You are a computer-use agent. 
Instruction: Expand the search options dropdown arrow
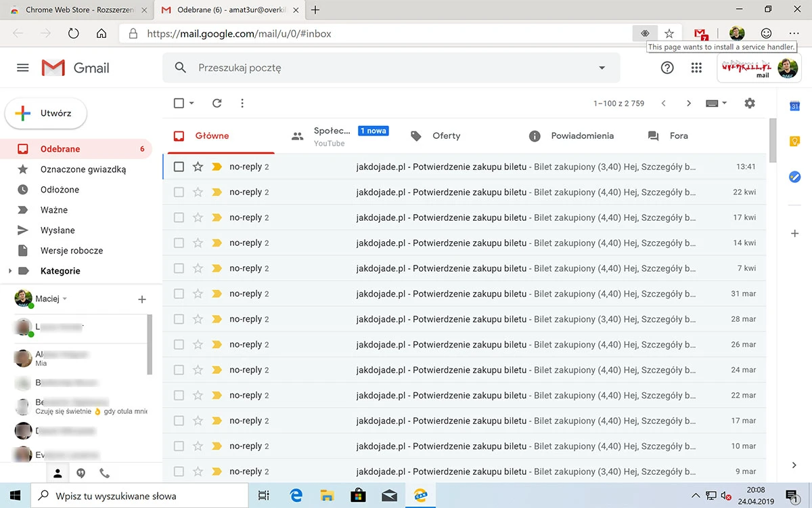[x=602, y=68]
